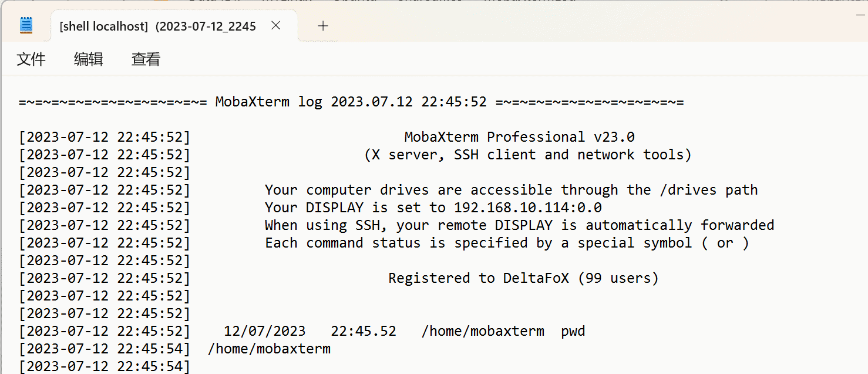The width and height of the screenshot is (868, 374).
Task: Click the '12/07/2023' date in prompt line
Action: (x=265, y=331)
